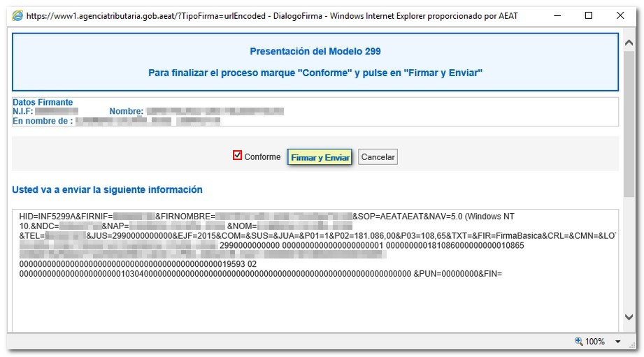Image resolution: width=644 pixels, height=357 pixels.
Task: Click the 100% zoom level text
Action: pyautogui.click(x=595, y=342)
